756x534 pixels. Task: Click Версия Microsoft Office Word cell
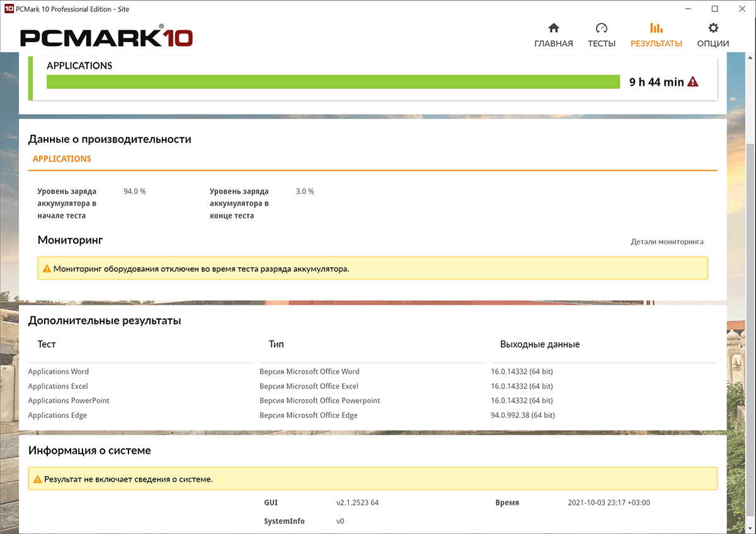click(x=309, y=371)
